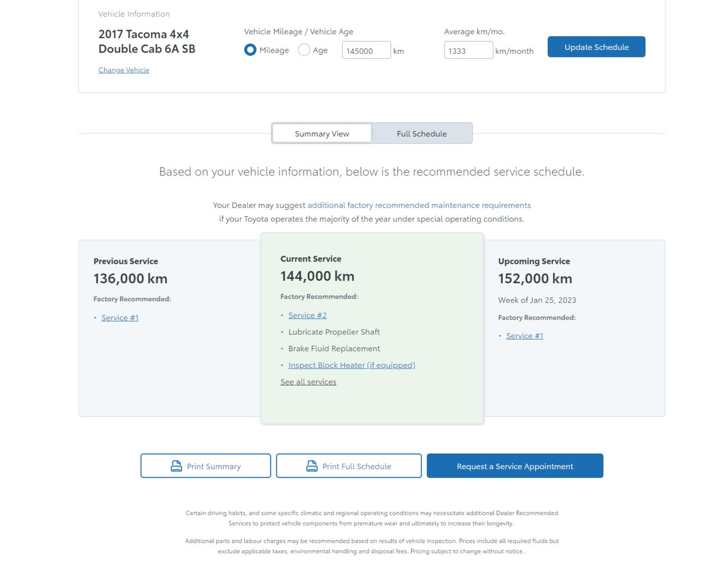This screenshot has height=588, width=717.
Task: Click the 2017 Tacoma 4x4 vehicle name
Action: (x=147, y=41)
